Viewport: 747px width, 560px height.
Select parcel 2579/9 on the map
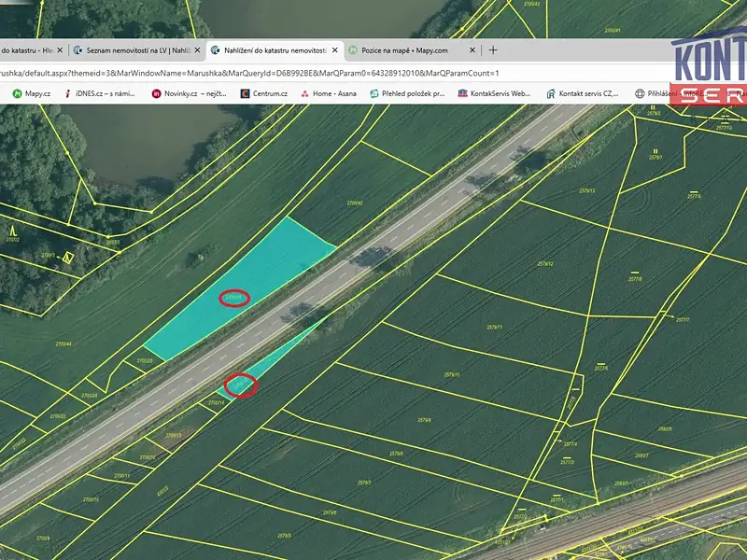pyautogui.click(x=425, y=420)
